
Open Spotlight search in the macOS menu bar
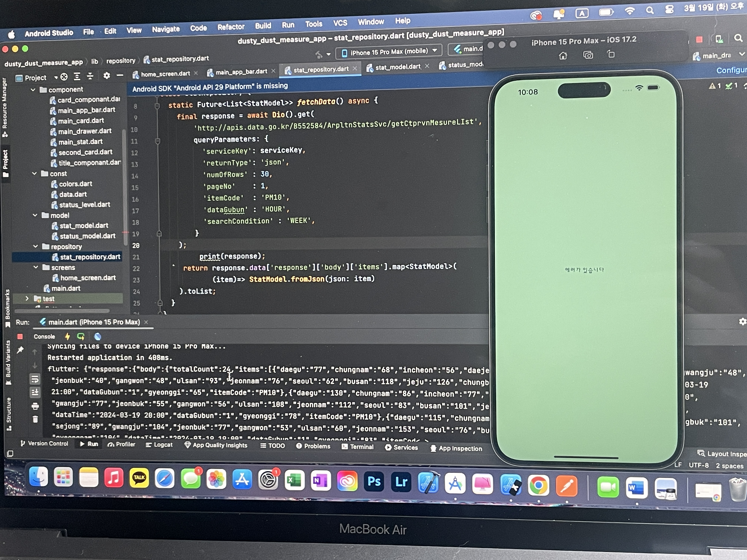[650, 11]
